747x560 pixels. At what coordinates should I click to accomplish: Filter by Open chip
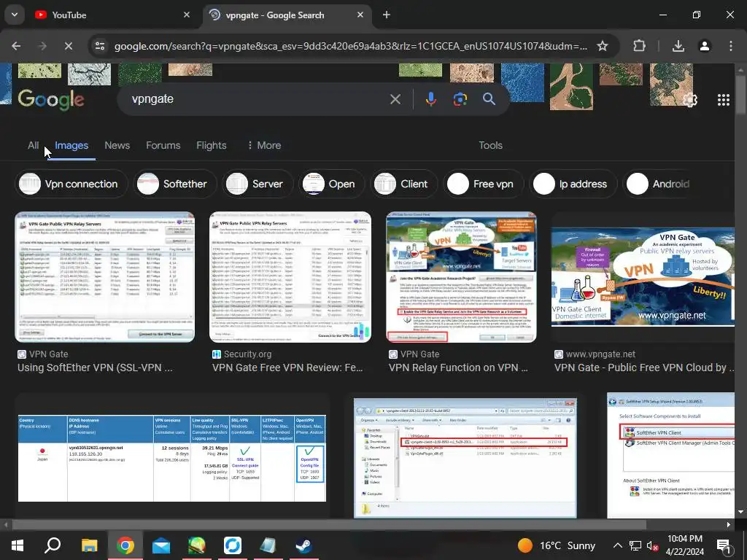[332, 184]
